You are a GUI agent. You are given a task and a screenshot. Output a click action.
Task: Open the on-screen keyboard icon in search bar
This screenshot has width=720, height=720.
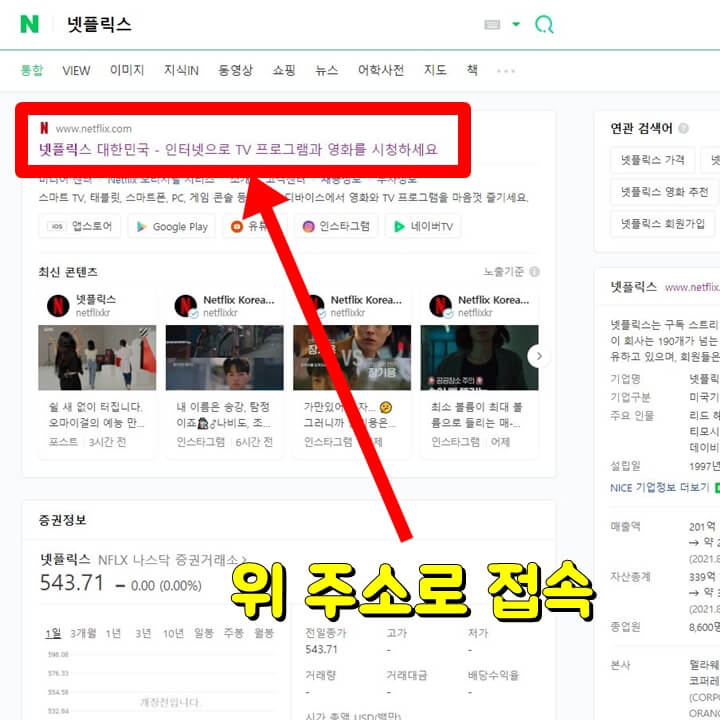[x=492, y=24]
